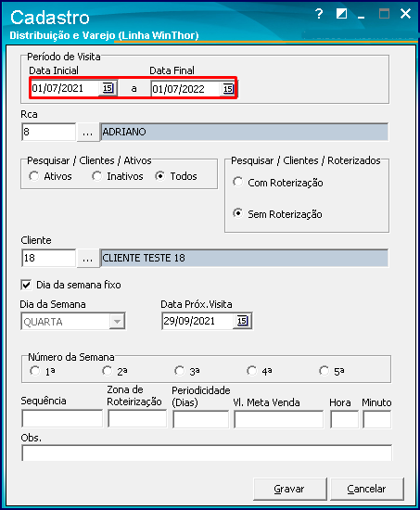420x510 pixels.
Task: Click the Zona de Roteirização field
Action: click(137, 418)
